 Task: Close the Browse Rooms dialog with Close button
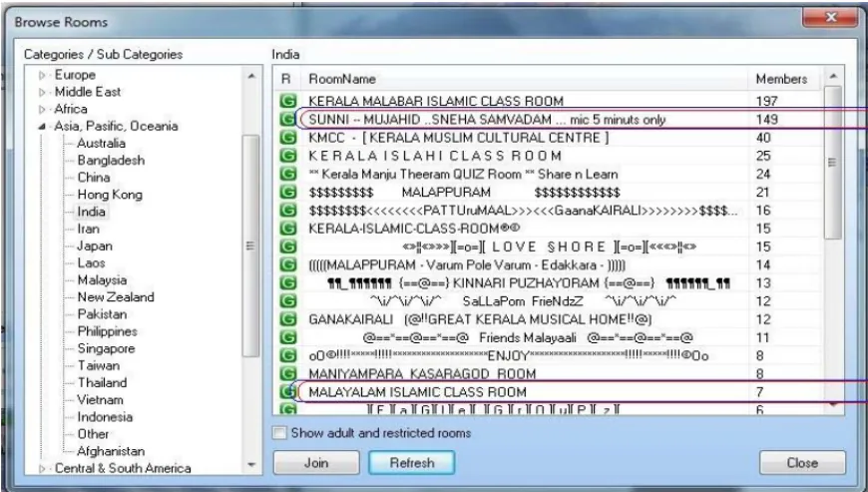(801, 463)
